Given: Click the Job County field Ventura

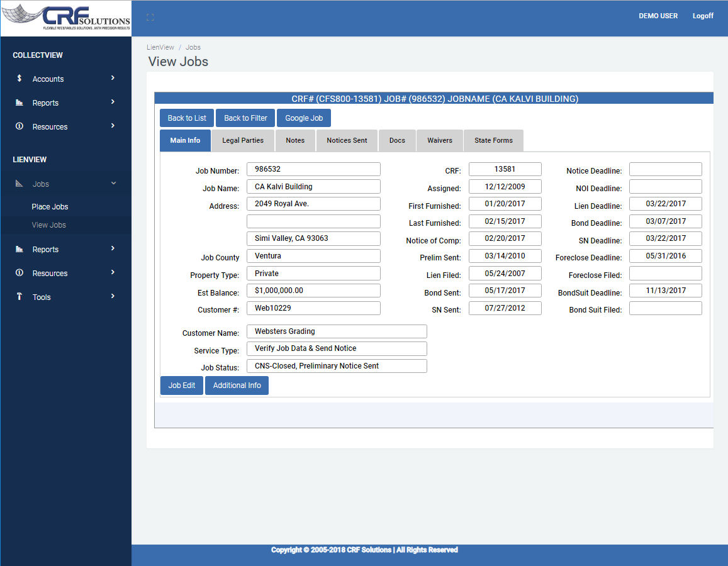Looking at the screenshot, I should [313, 256].
